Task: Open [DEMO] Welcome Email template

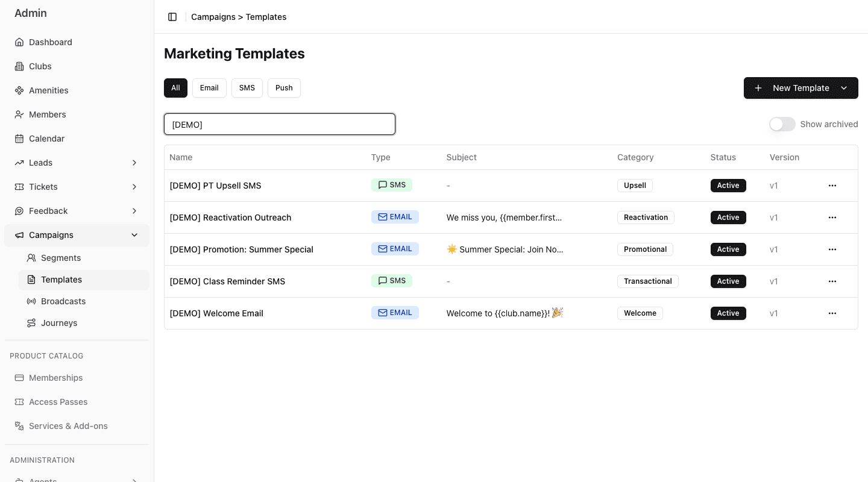Action: 216,313
